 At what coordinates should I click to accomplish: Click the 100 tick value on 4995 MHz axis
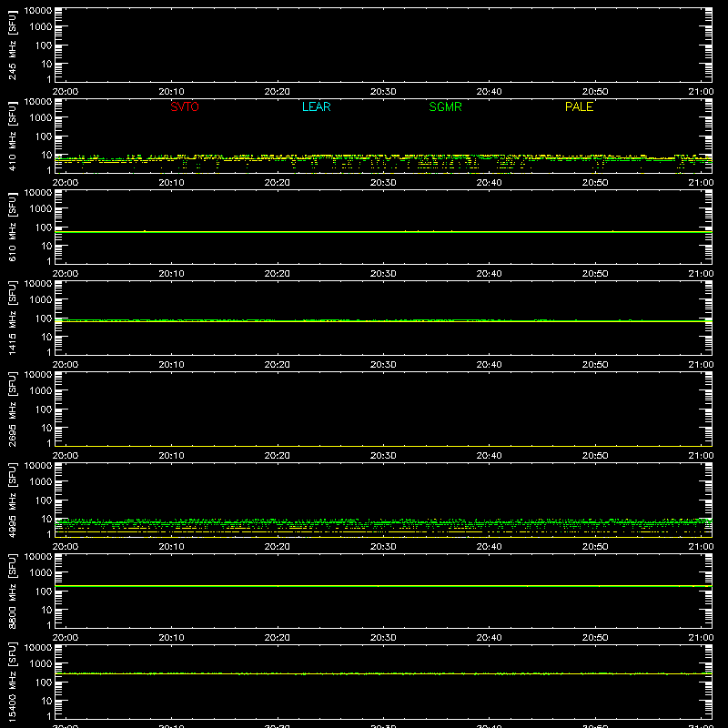44,500
